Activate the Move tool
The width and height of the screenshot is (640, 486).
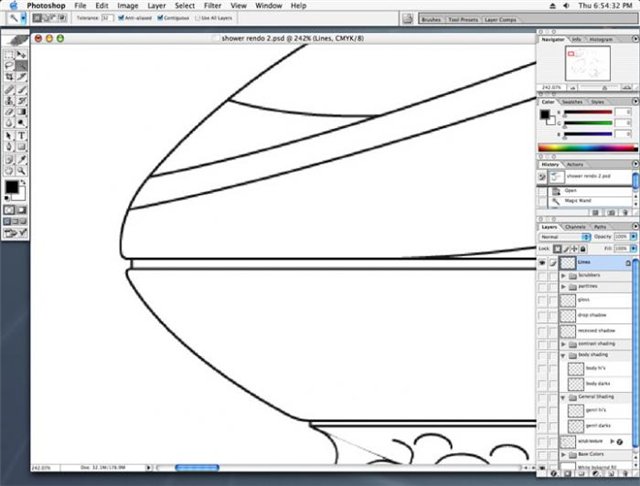coord(21,54)
